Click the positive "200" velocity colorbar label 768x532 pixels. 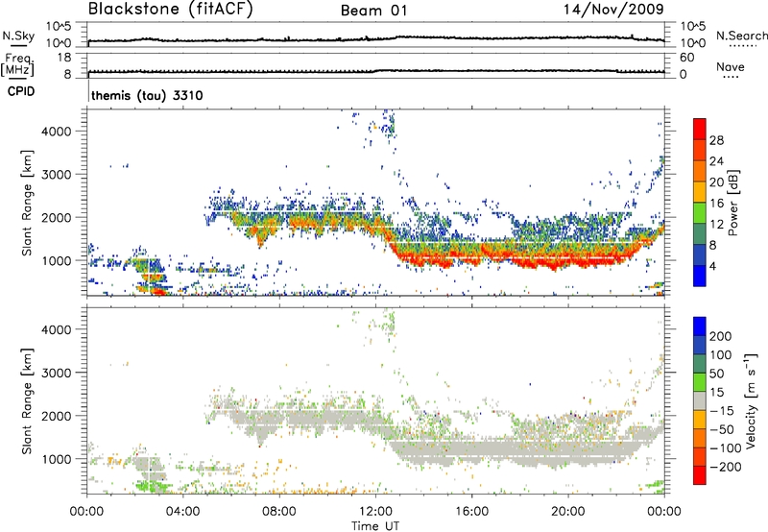coord(721,336)
